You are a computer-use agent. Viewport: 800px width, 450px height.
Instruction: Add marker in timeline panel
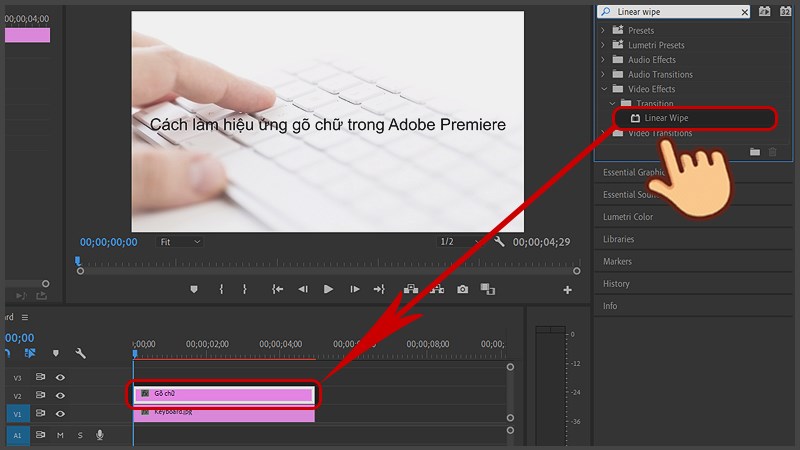click(x=56, y=353)
